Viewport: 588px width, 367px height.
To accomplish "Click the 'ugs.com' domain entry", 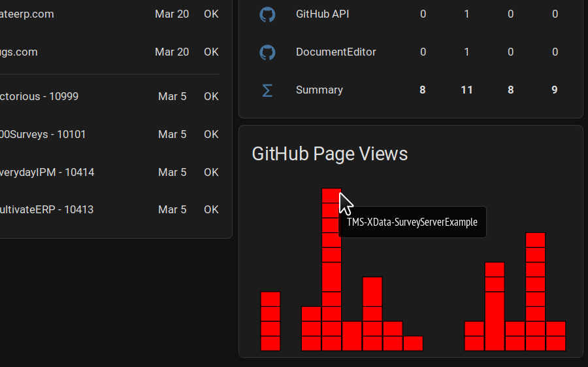I will pyautogui.click(x=19, y=52).
